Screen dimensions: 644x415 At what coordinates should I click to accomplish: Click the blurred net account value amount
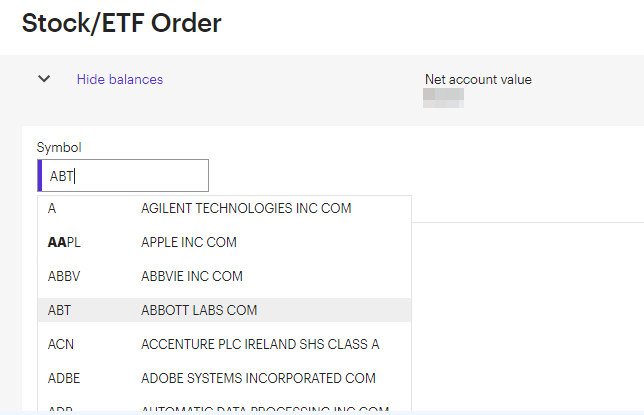point(443,97)
